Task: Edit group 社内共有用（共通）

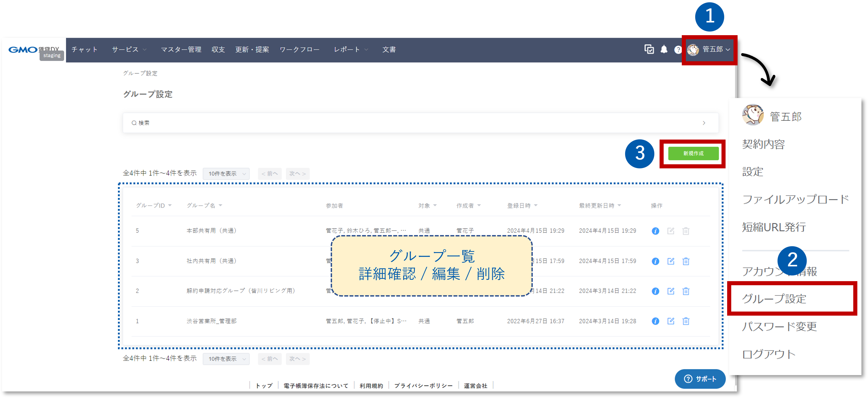Action: [x=670, y=261]
